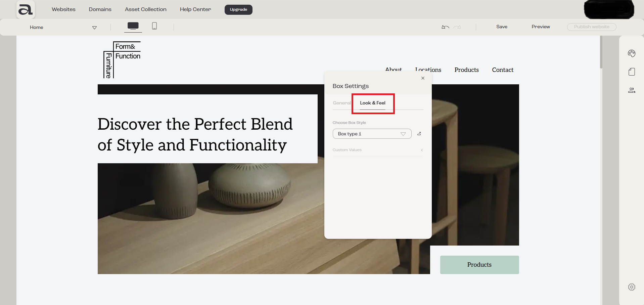Viewport: 644px width, 305px height.
Task: Open the Domains menu
Action: [100, 9]
